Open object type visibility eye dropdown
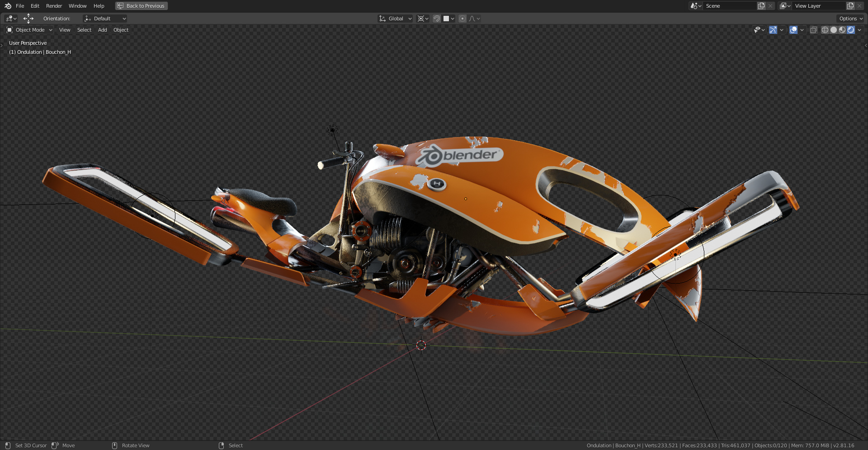The image size is (868, 450). point(759,30)
